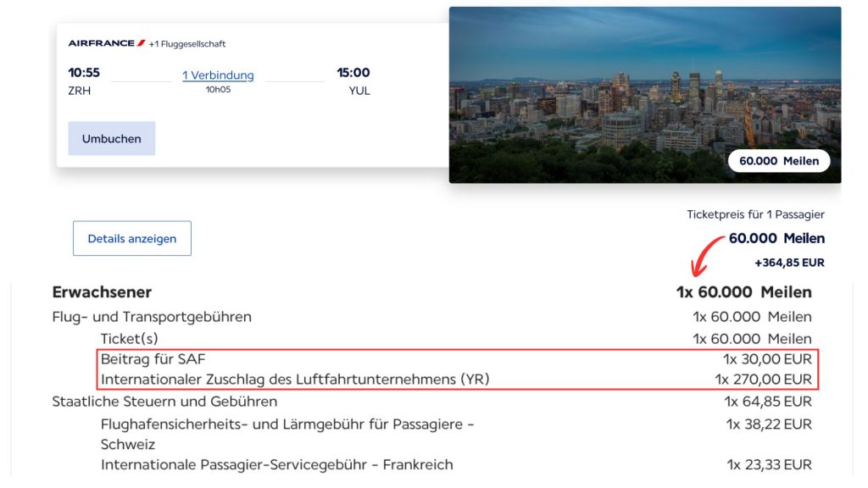Click the Umbuchen button

(x=111, y=138)
